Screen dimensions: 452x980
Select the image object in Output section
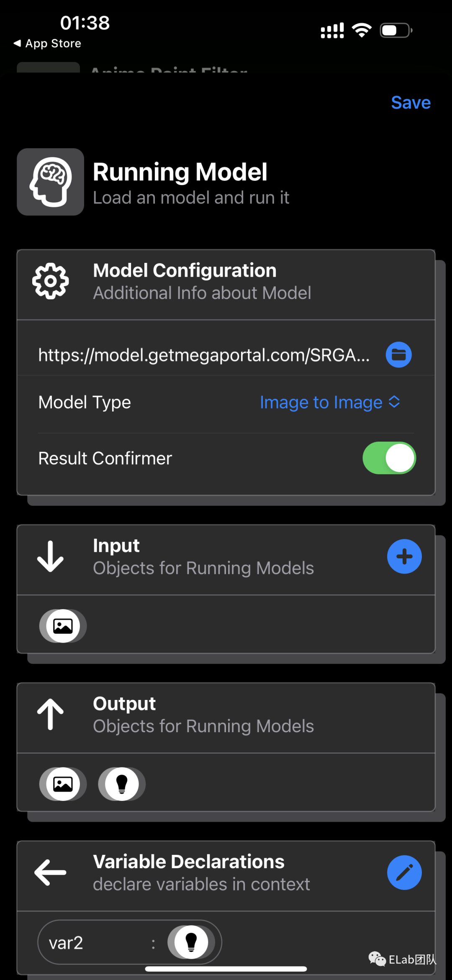[63, 784]
